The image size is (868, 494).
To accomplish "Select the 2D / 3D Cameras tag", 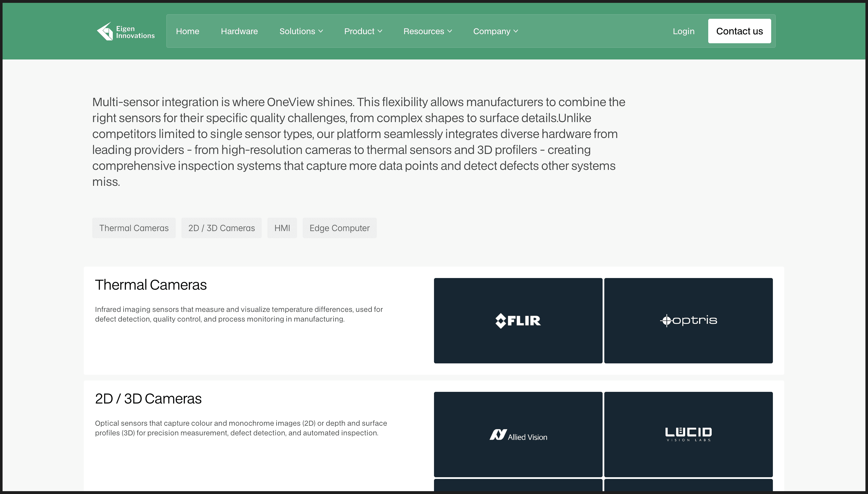I will click(x=221, y=228).
